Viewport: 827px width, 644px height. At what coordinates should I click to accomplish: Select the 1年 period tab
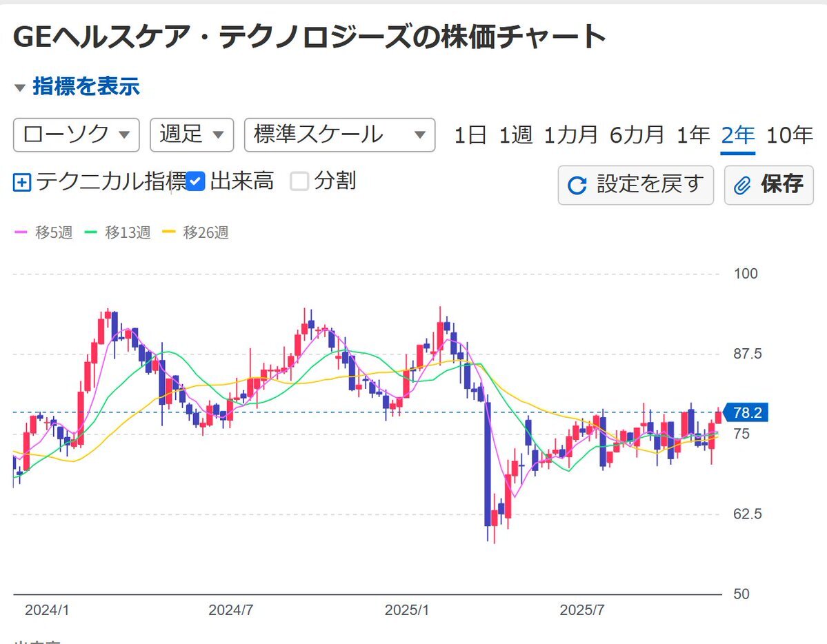click(x=693, y=135)
